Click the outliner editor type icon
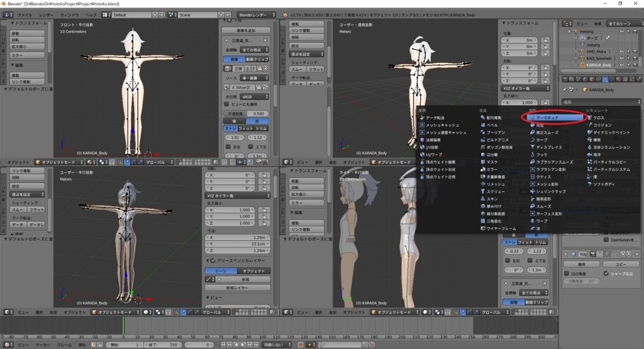The height and width of the screenshot is (349, 644). coord(567,24)
